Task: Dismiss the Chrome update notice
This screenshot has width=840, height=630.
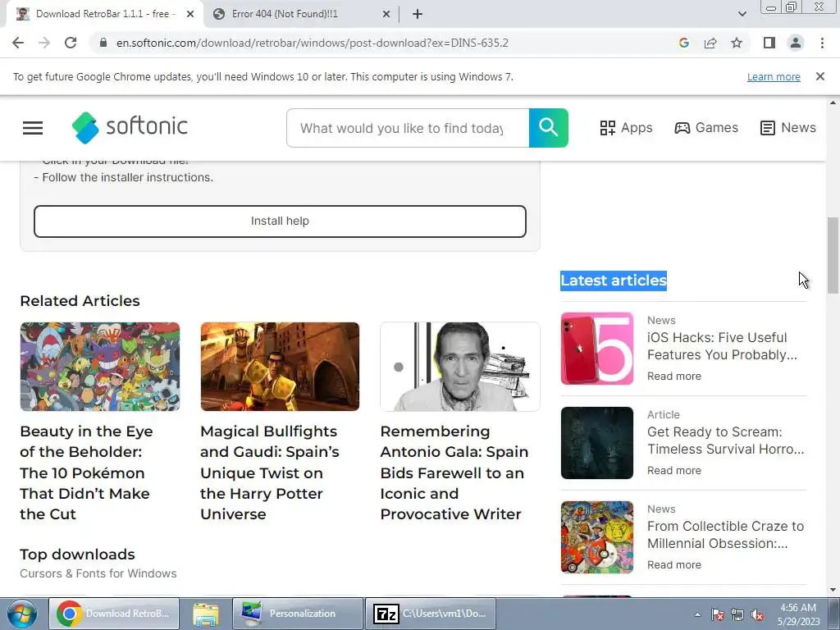Action: tap(819, 76)
